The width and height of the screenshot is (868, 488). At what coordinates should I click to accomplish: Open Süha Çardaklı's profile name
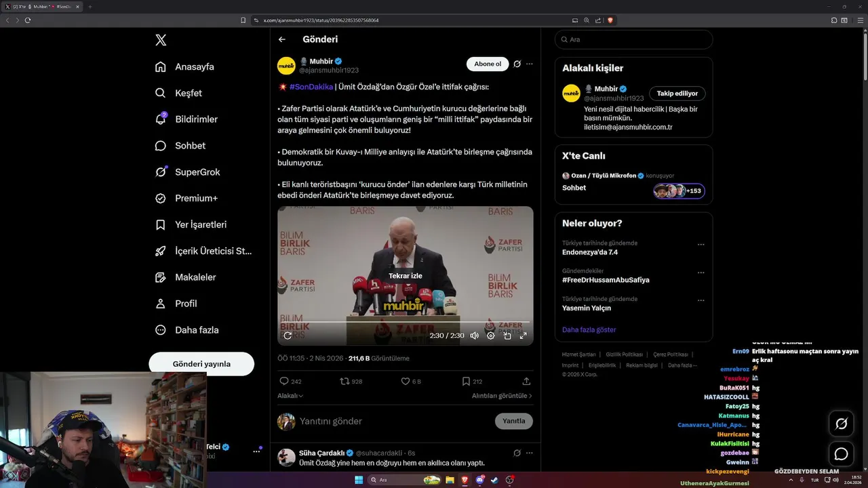321,453
